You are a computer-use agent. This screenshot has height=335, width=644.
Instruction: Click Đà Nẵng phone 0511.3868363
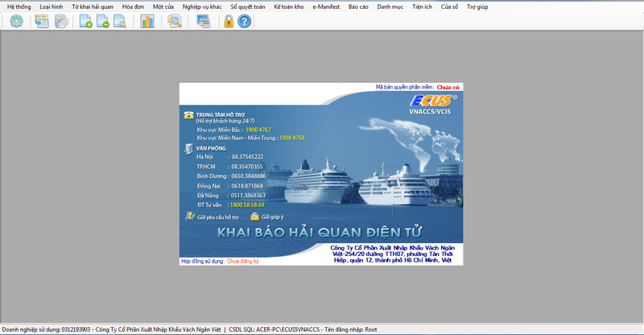tap(248, 195)
